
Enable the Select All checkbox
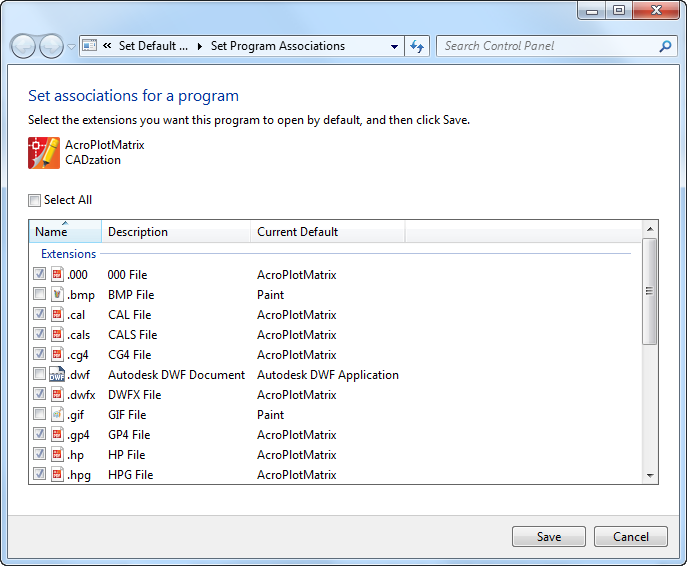34,200
